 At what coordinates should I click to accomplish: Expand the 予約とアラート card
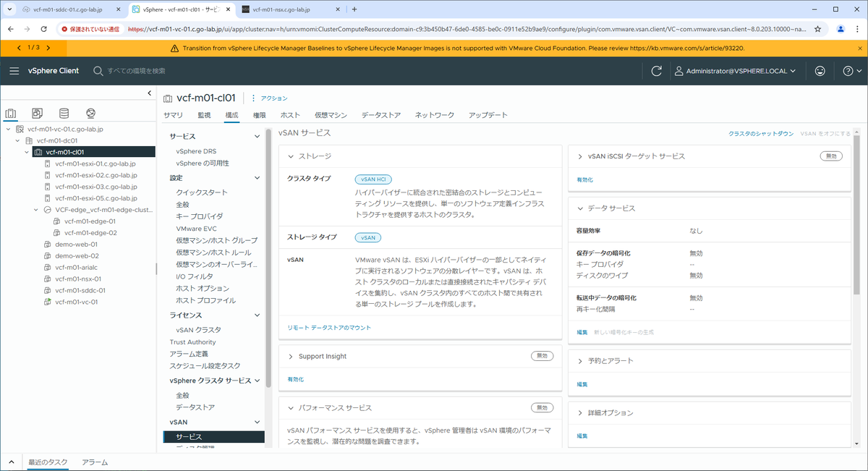pyautogui.click(x=581, y=360)
